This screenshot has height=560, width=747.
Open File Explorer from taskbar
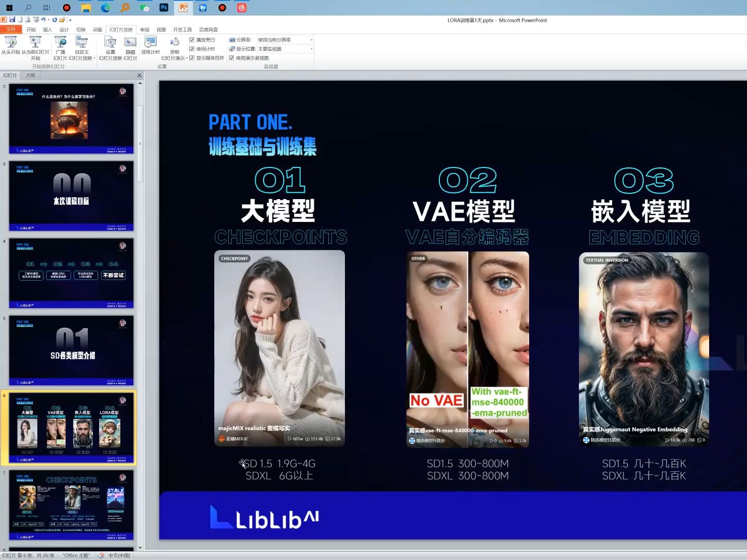pos(86,8)
